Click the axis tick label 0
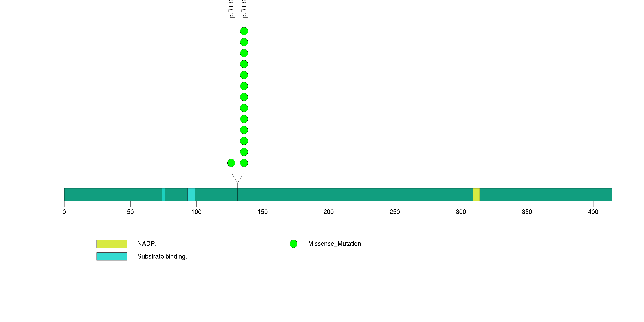The image size is (644, 322). [64, 212]
